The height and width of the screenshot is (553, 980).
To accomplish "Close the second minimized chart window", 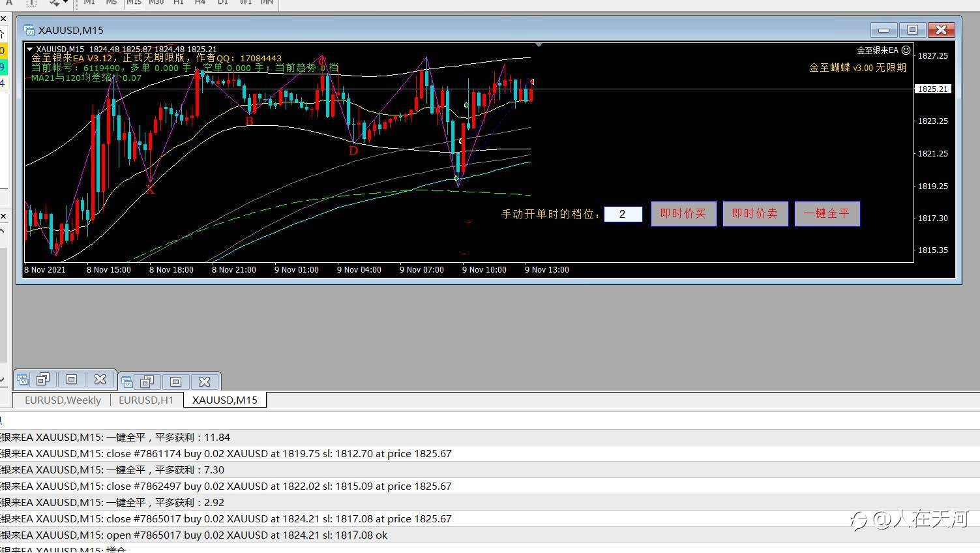I will tap(204, 381).
